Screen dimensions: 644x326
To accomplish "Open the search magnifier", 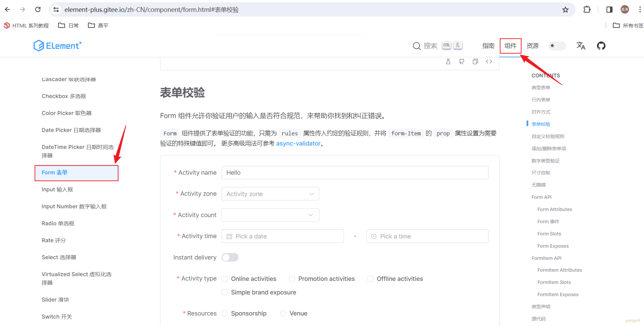I will point(417,46).
